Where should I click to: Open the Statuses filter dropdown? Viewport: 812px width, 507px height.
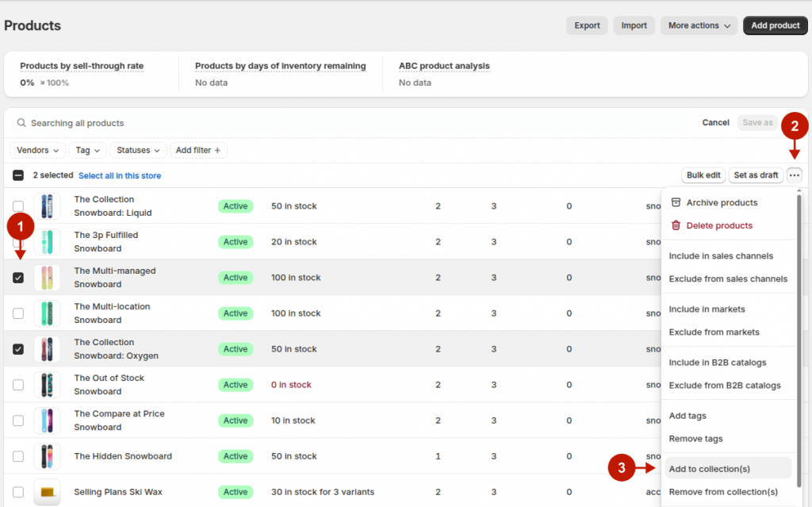138,150
